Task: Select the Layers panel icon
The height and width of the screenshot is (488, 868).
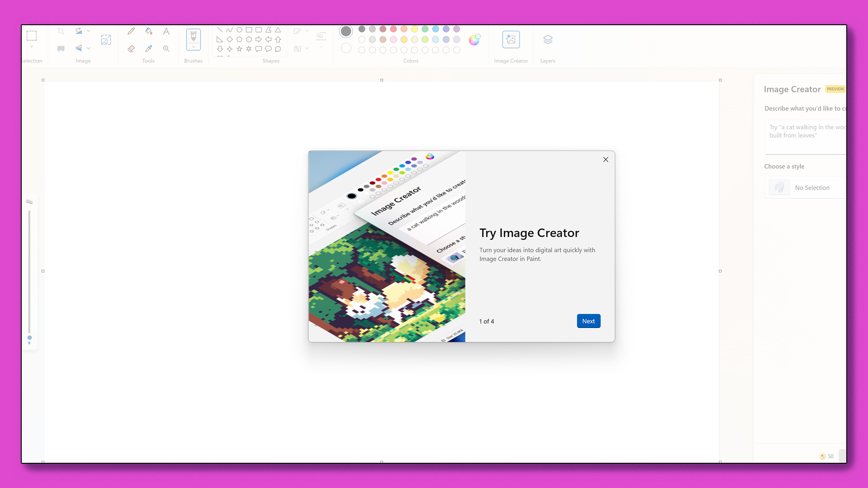Action: coord(548,39)
